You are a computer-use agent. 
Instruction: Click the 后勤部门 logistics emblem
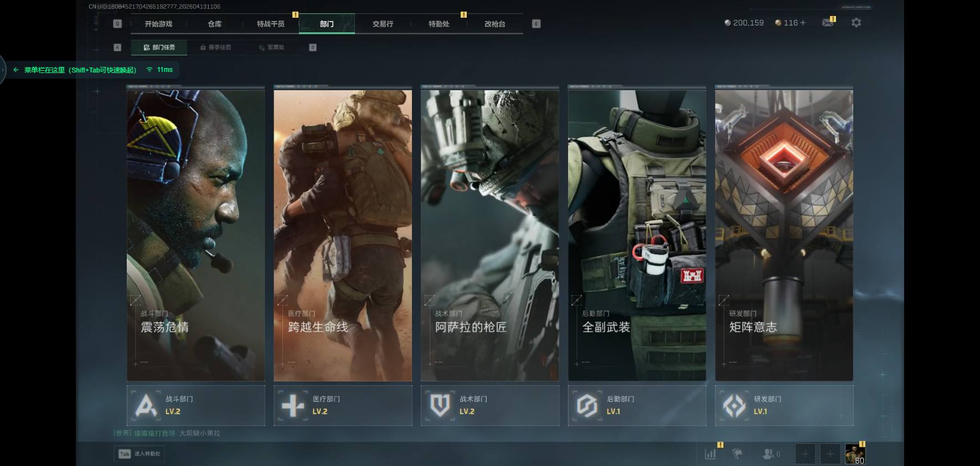[587, 406]
